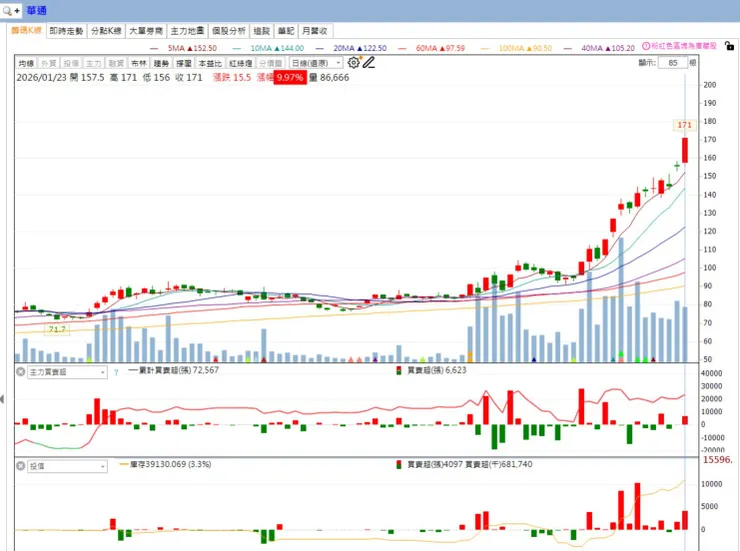740x551 pixels.
Task: Open the 主力買賣超 indicator dropdown
Action: [x=67, y=372]
